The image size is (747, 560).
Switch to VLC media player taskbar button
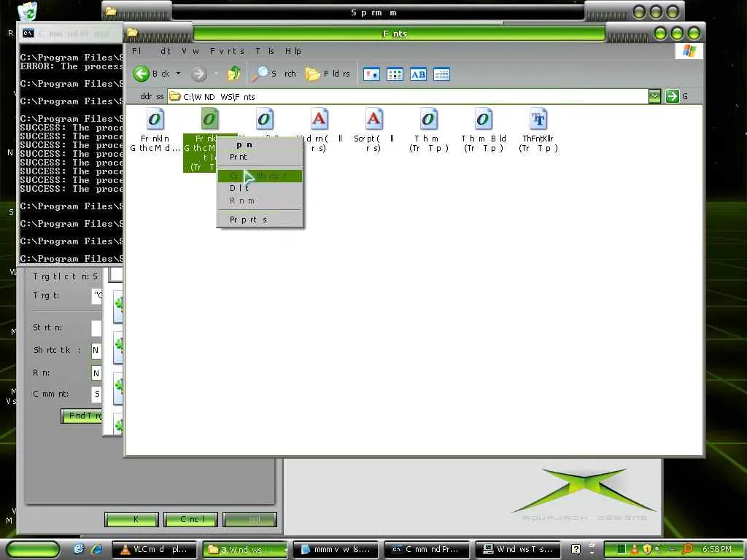coord(155,550)
